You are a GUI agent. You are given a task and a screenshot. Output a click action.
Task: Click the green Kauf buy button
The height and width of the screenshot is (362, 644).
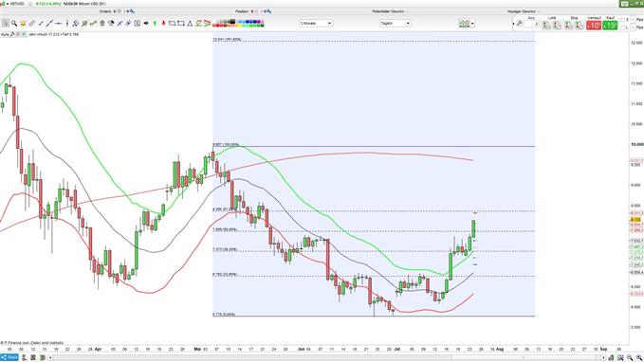610,26
